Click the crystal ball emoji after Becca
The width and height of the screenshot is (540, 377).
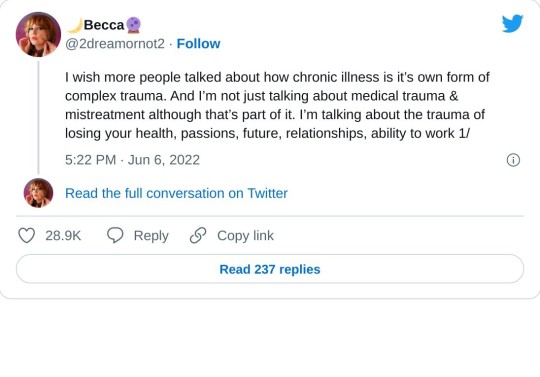click(x=133, y=25)
